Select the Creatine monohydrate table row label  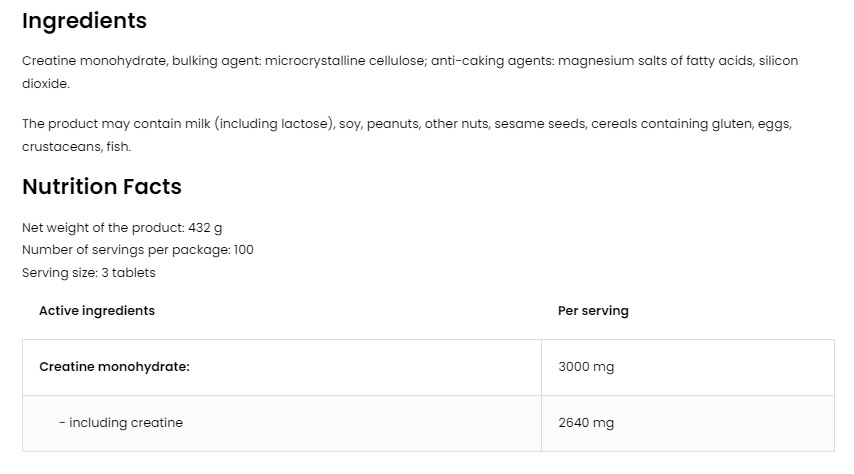pos(114,367)
